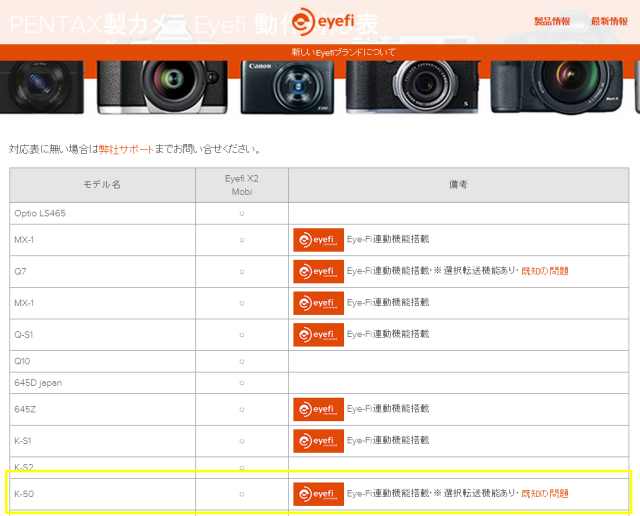Click the eyefi connected badge in the 645Z row
The image size is (640, 516).
point(318,409)
